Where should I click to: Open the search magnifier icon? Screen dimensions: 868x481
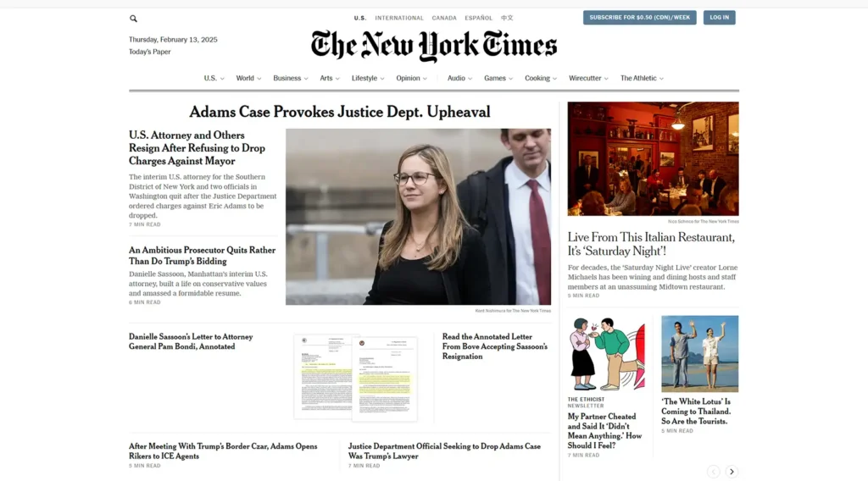click(133, 19)
